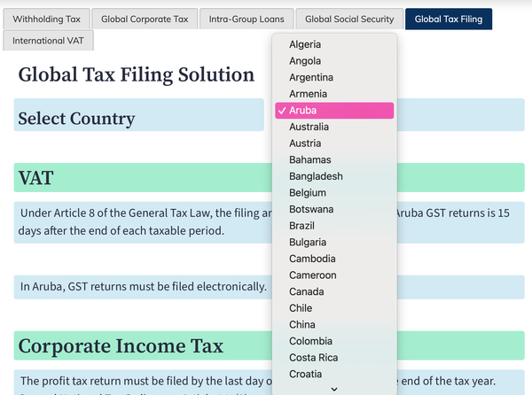Select Bulgaria in the dropdown

coord(334,242)
